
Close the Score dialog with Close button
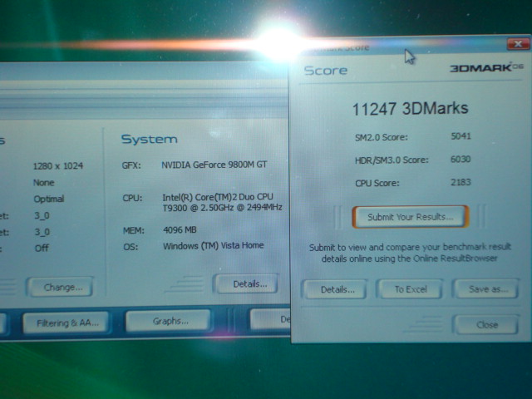(486, 325)
